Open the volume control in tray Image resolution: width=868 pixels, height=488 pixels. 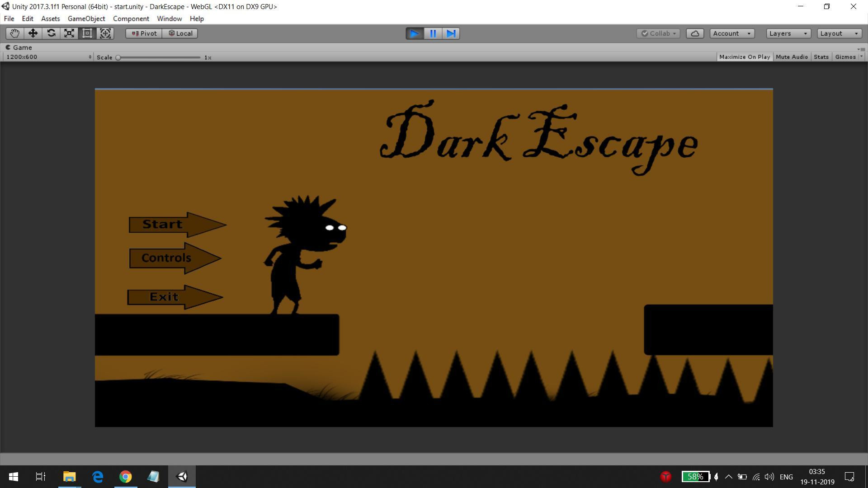pyautogui.click(x=769, y=477)
